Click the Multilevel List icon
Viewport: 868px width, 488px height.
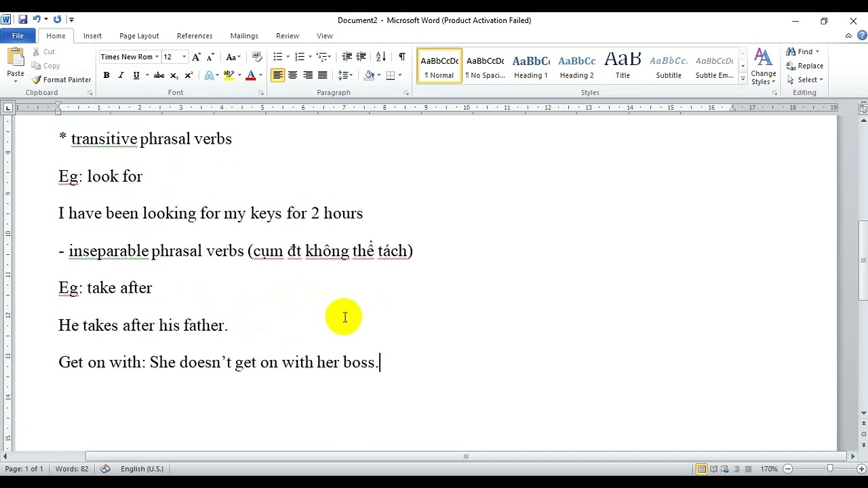321,57
